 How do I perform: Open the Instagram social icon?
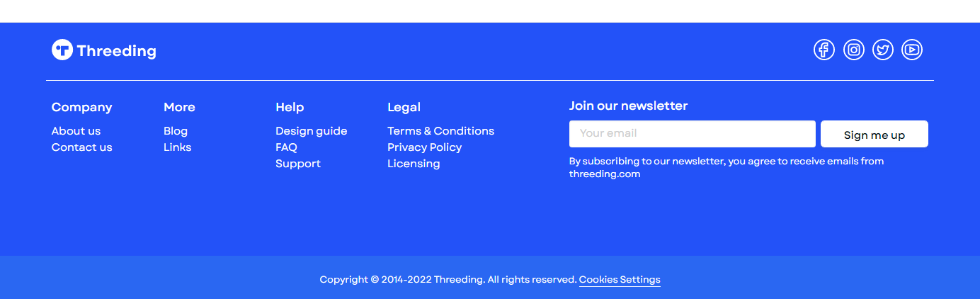854,50
